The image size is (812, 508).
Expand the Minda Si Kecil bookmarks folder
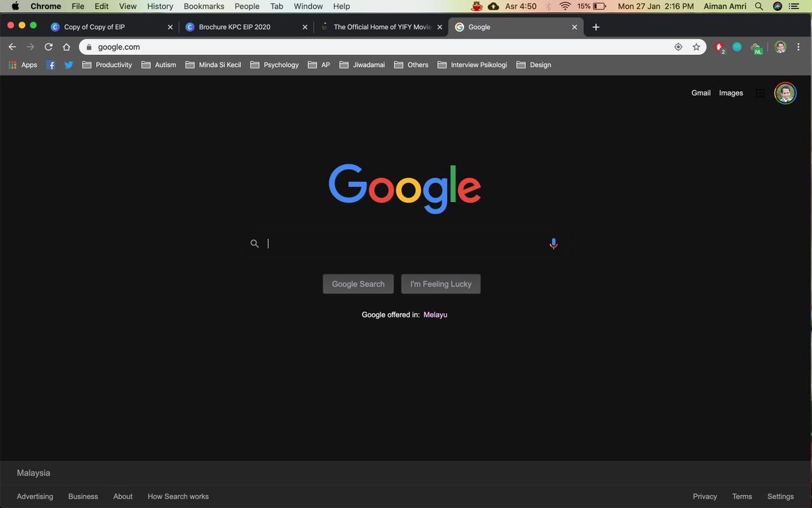(x=213, y=65)
